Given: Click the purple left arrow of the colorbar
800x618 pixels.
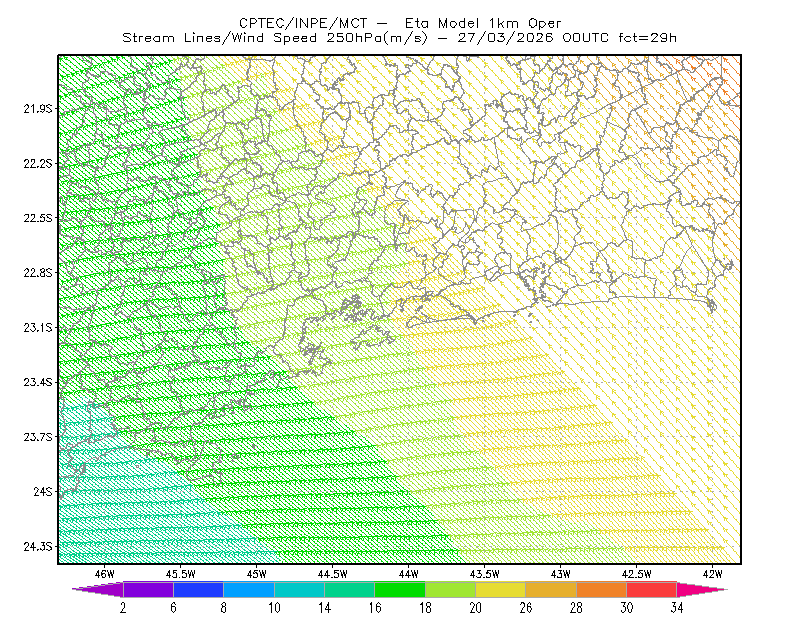Looking at the screenshot, I should point(97,589).
